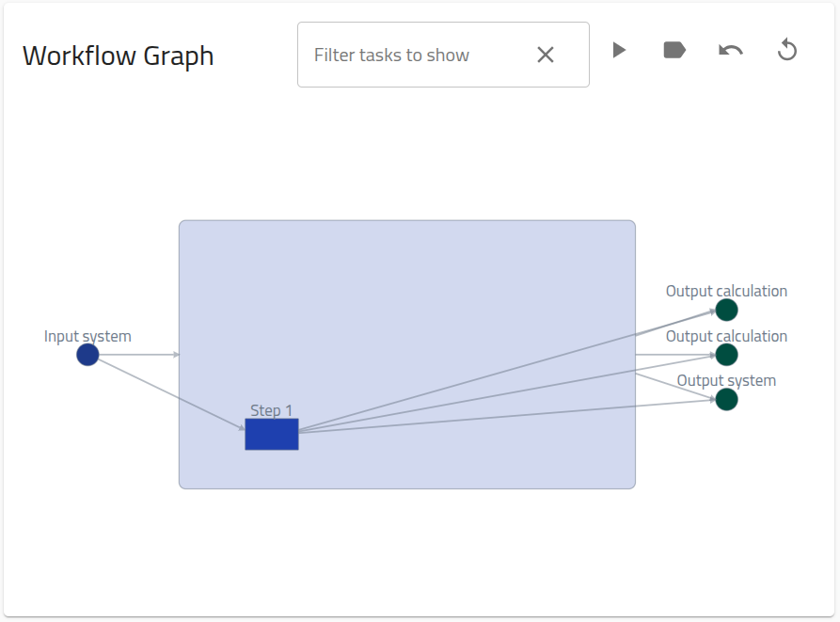The width and height of the screenshot is (840, 622).
Task: Select the Output system node
Action: (x=726, y=399)
